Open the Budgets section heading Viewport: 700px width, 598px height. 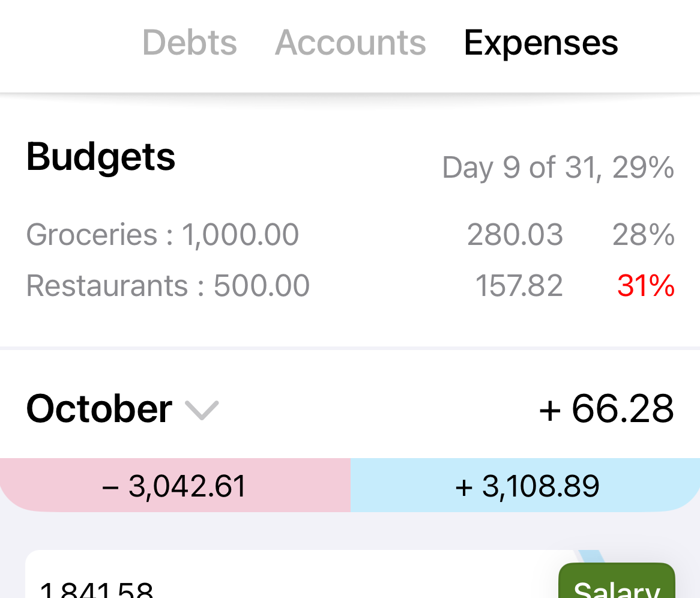[x=101, y=157]
